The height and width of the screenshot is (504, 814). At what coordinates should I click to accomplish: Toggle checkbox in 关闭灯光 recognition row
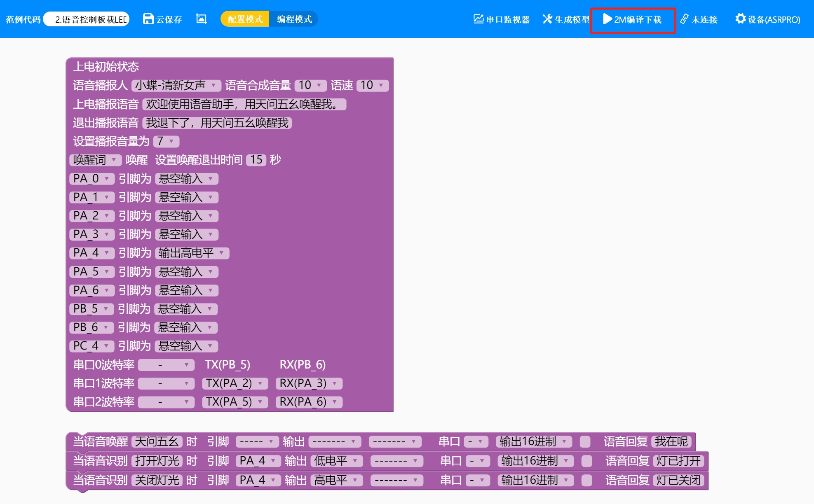pos(586,480)
